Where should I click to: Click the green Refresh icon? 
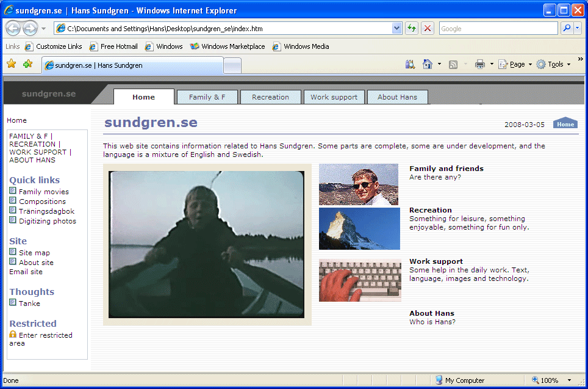click(x=412, y=29)
